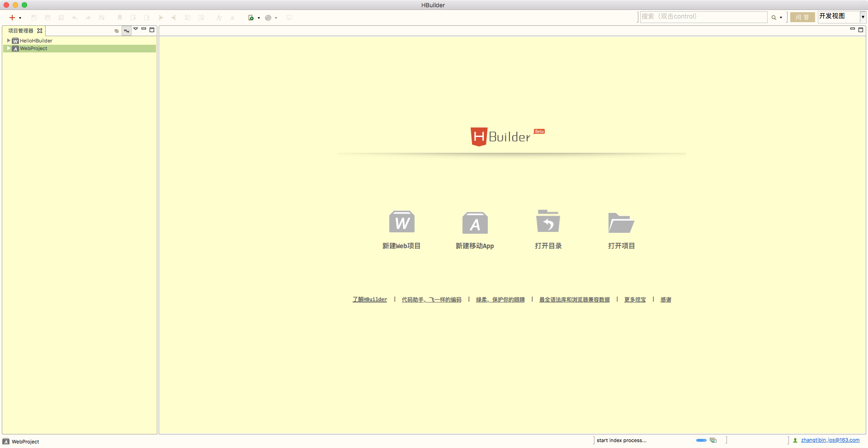Screen dimensions: 868x448
Task: Minimize the project manager panel
Action: tap(144, 29)
